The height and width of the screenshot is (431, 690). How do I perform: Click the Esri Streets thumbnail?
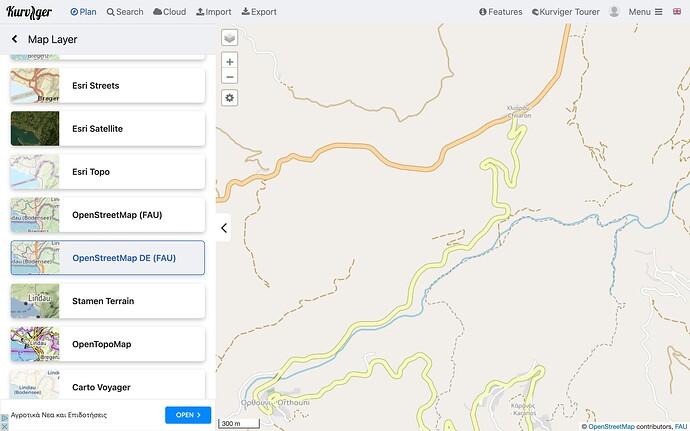(x=35, y=85)
